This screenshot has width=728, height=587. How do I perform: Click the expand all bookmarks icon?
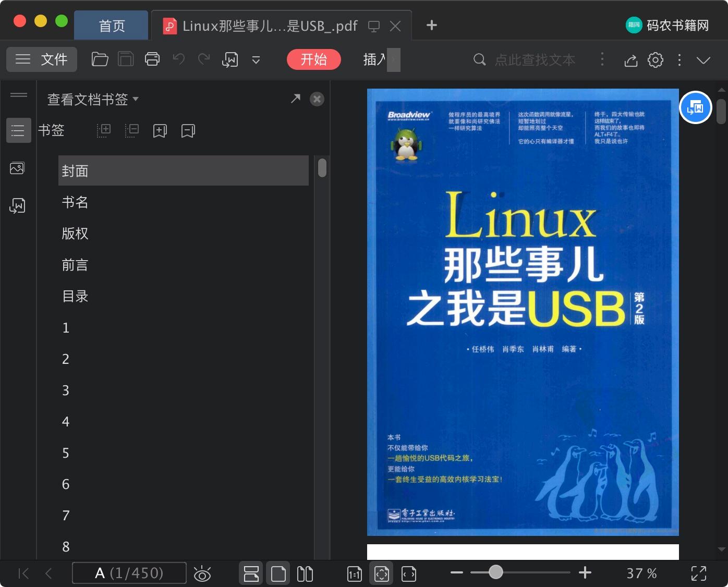[104, 130]
